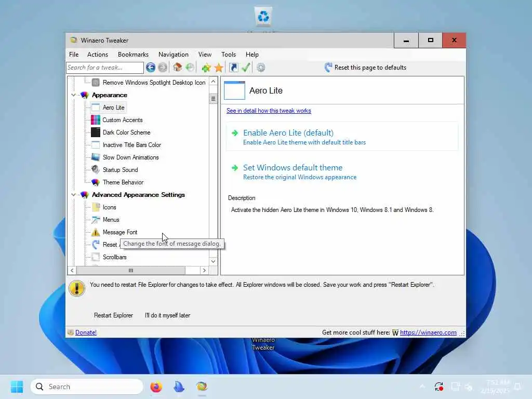Select the 'Dark Color Scheme' tree label

point(126,132)
